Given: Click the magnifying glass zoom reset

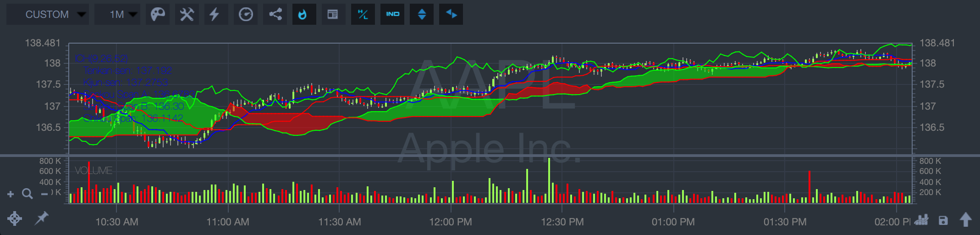Looking at the screenshot, I should click(28, 194).
